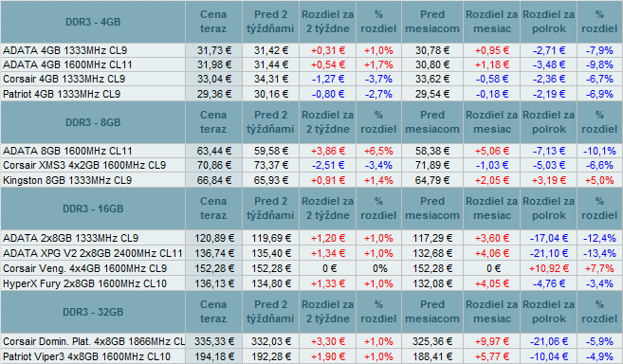Click the -13,4% half-year percentage cell
Viewport: 623px width, 364px height.
point(599,253)
